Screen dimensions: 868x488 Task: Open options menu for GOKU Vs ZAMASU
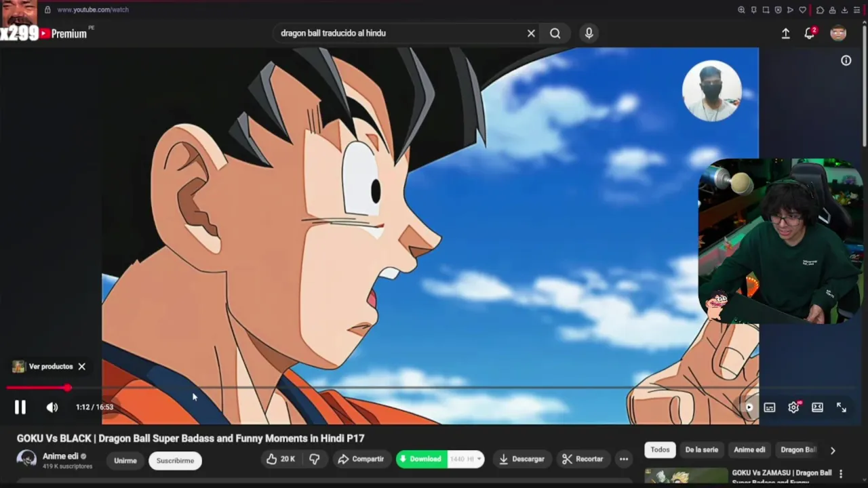tap(841, 474)
